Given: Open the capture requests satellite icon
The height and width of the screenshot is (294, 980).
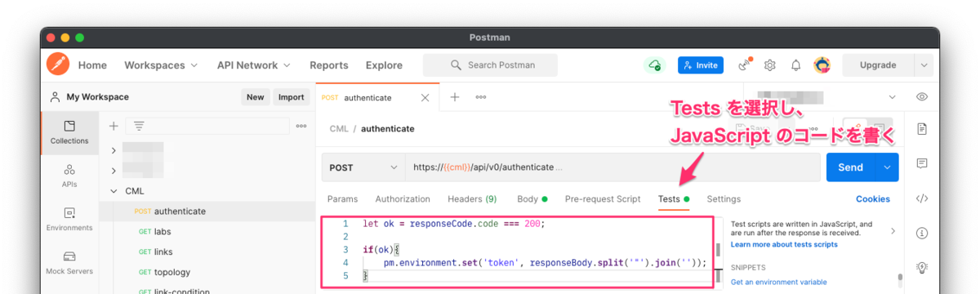Looking at the screenshot, I should (x=744, y=65).
